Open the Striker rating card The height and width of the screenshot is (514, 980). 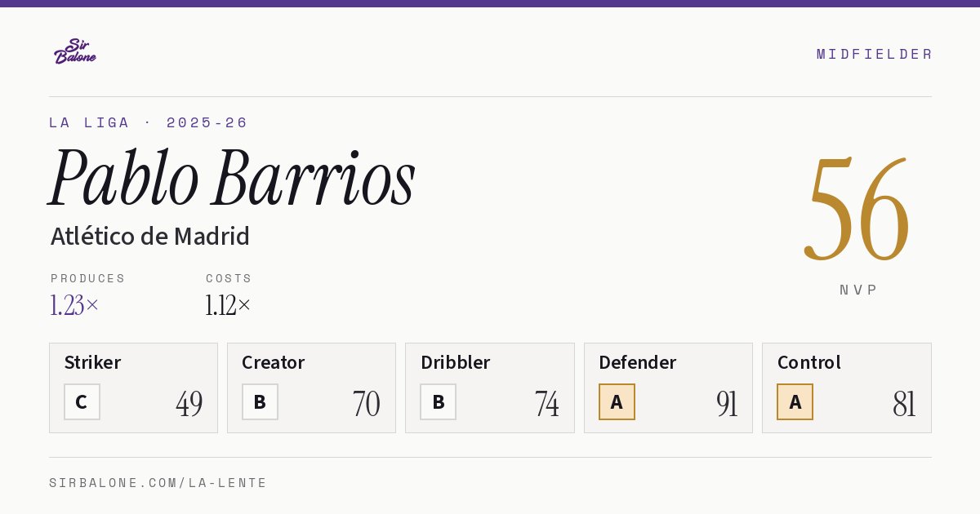pyautogui.click(x=133, y=388)
